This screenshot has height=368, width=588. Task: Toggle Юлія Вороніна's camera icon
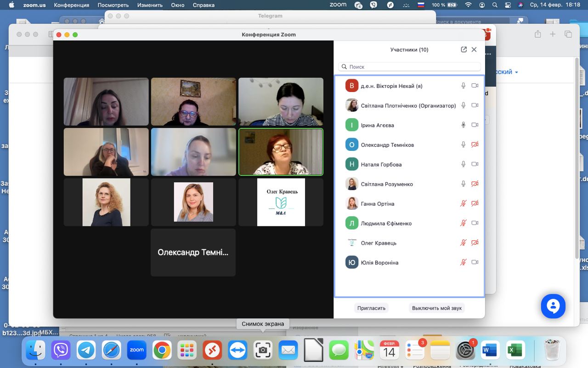pos(475,262)
